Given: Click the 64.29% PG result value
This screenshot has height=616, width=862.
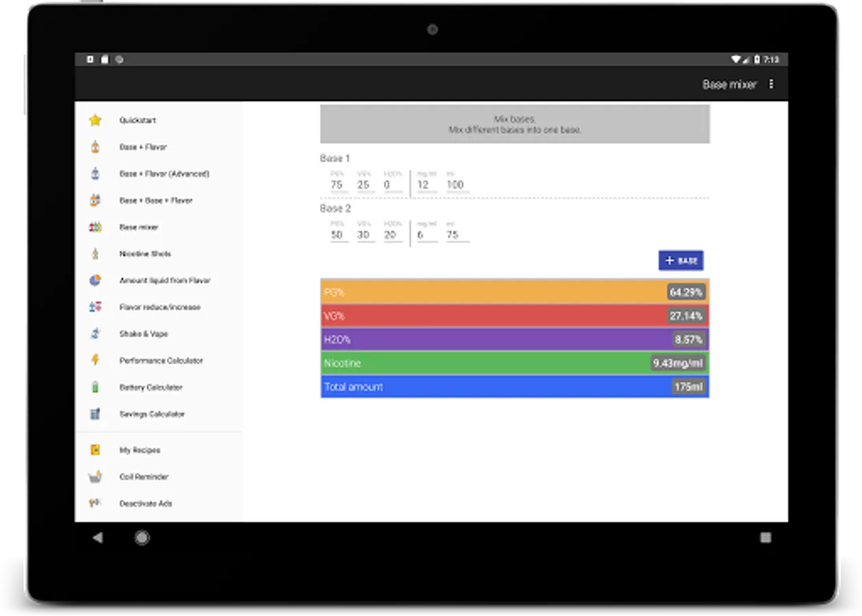Looking at the screenshot, I should pos(686,292).
